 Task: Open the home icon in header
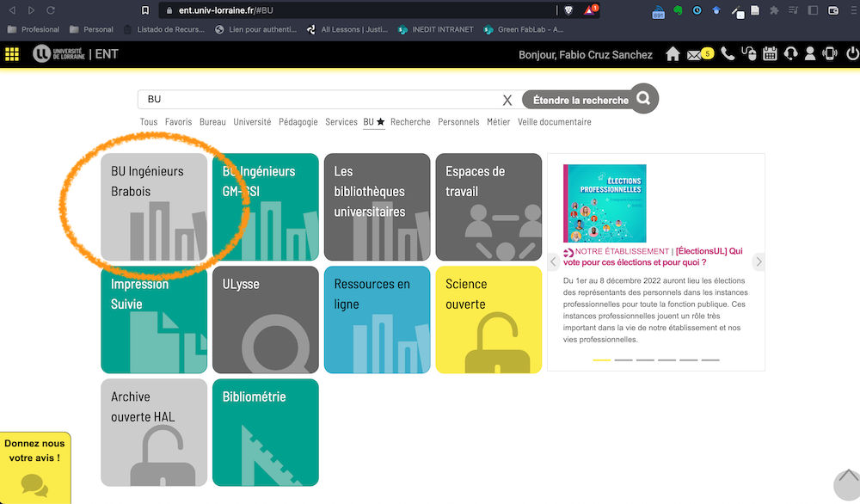(x=673, y=54)
